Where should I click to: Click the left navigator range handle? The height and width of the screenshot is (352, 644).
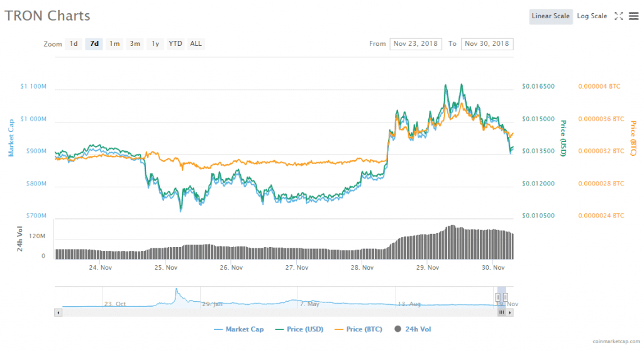point(498,297)
